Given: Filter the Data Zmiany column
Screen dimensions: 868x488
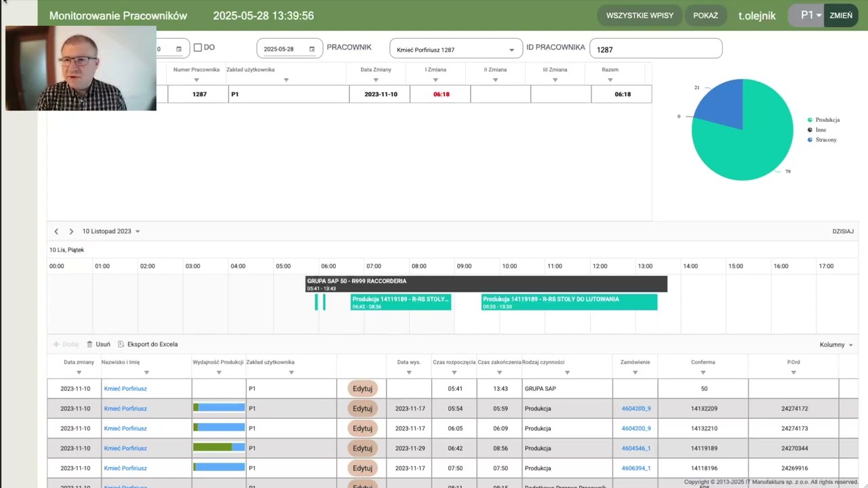Looking at the screenshot, I should click(376, 80).
